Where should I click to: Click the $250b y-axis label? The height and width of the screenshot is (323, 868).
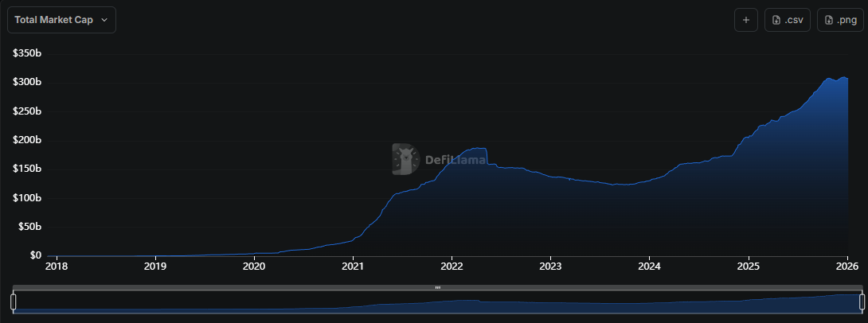click(28, 111)
